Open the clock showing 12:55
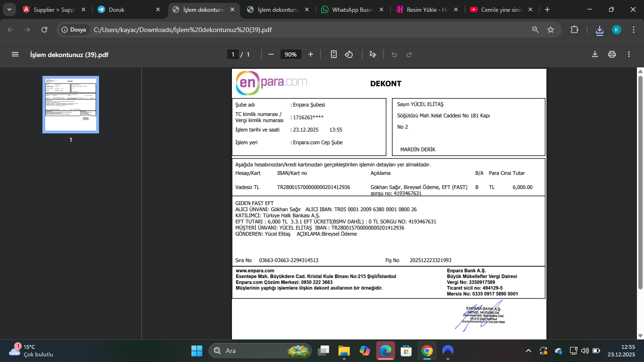644x362 pixels. coord(621,351)
